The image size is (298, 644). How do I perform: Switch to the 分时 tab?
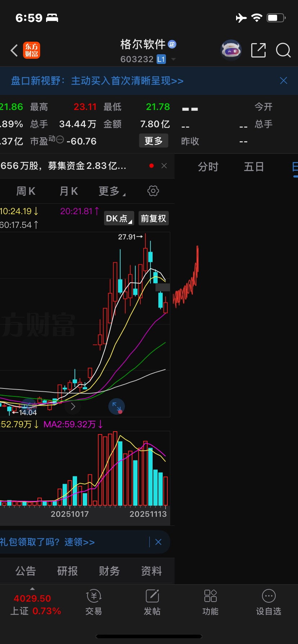[208, 167]
